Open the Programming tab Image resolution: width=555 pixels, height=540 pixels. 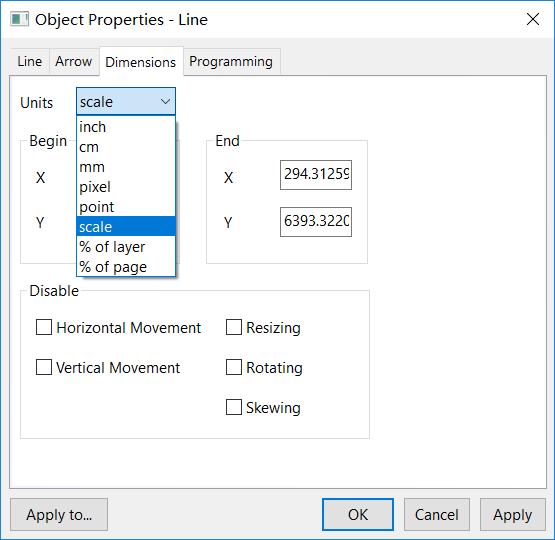point(231,62)
